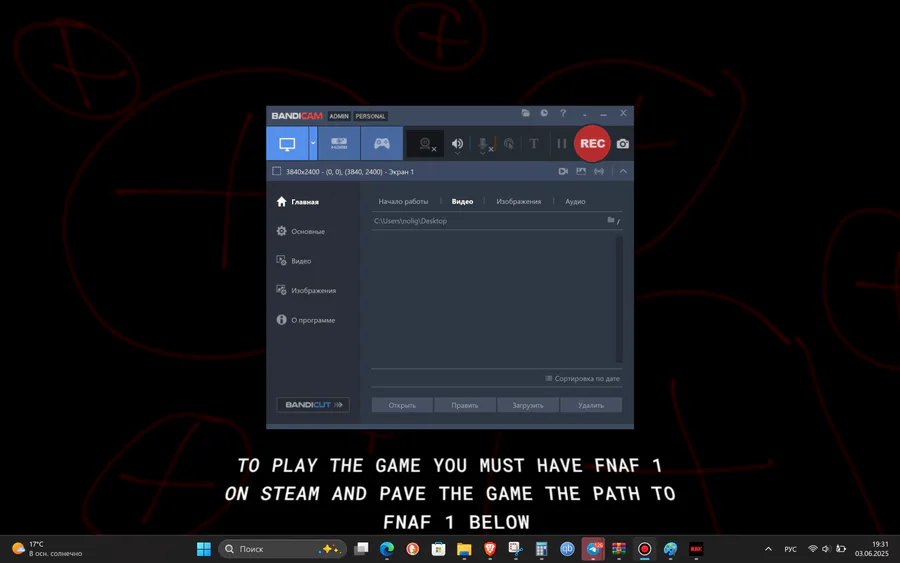The width and height of the screenshot is (900, 563).
Task: Select game recording mode gamepad icon
Action: [x=382, y=143]
